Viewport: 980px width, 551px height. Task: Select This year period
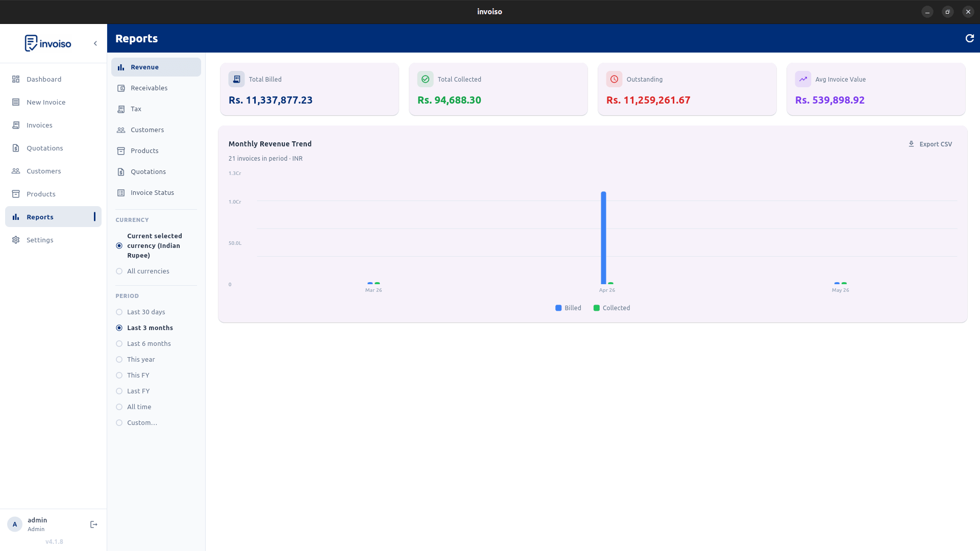(x=119, y=360)
